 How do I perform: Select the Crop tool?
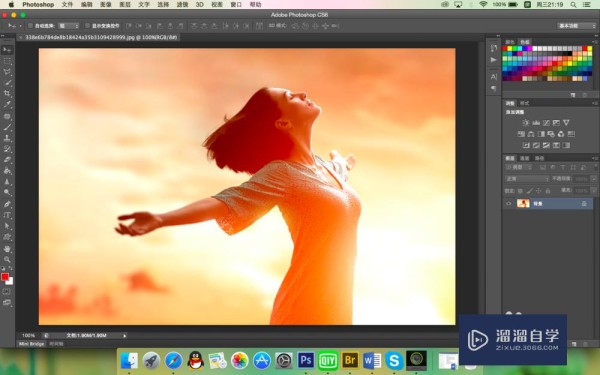point(7,93)
